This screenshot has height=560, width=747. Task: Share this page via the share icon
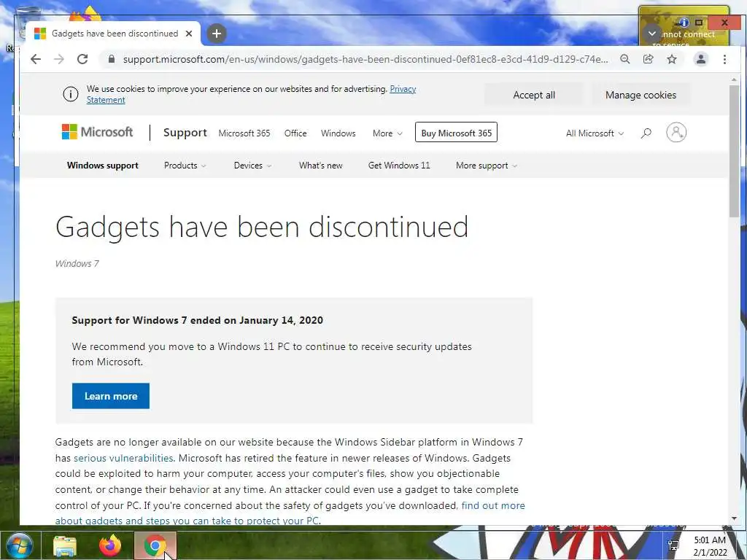coord(649,59)
